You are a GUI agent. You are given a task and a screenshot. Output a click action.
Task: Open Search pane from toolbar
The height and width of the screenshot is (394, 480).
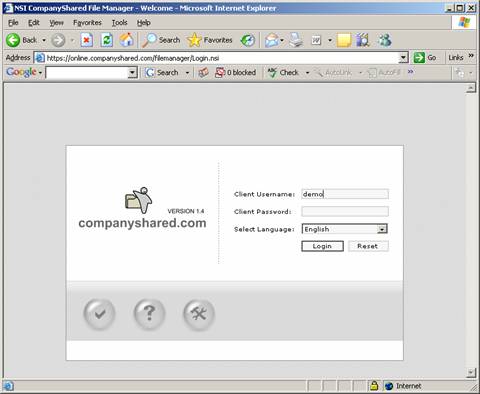point(161,40)
